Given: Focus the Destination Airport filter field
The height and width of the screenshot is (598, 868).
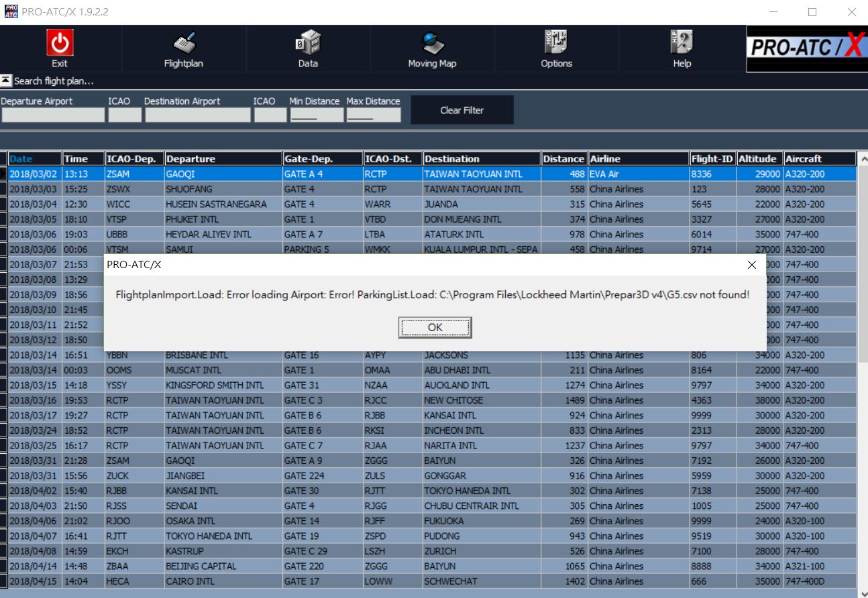Looking at the screenshot, I should 197,115.
